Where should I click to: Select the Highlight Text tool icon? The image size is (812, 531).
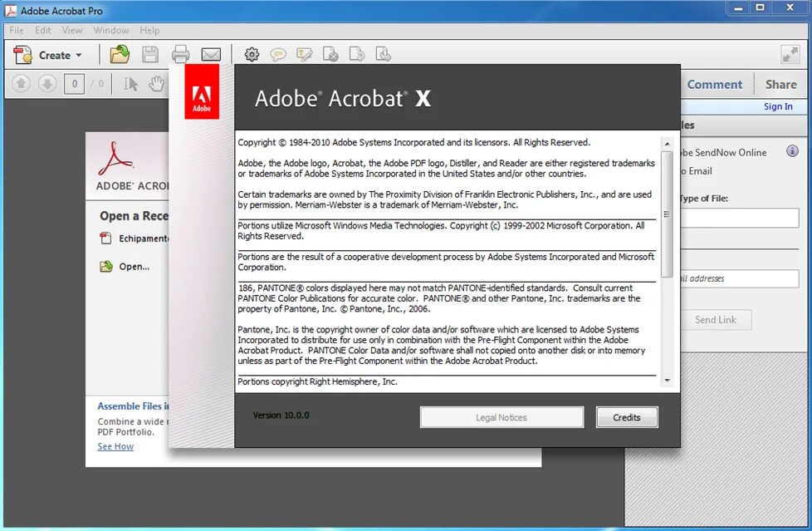coord(305,54)
